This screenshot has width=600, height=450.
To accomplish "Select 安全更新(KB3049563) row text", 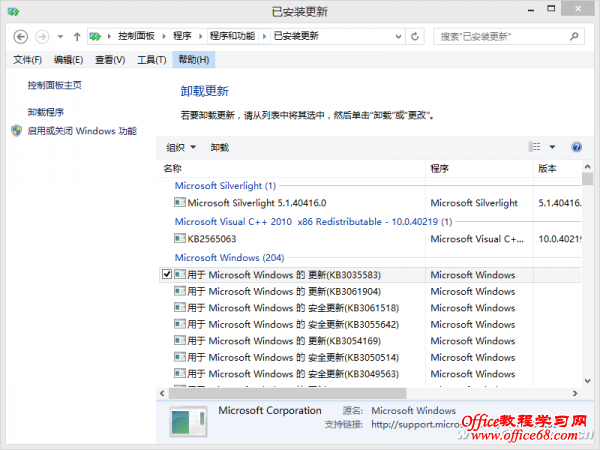I will click(293, 374).
